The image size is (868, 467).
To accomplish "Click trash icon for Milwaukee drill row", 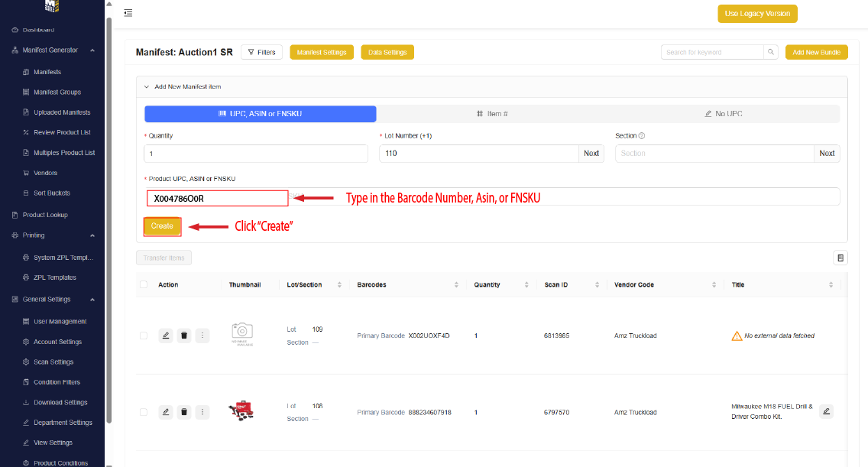I will (x=184, y=412).
